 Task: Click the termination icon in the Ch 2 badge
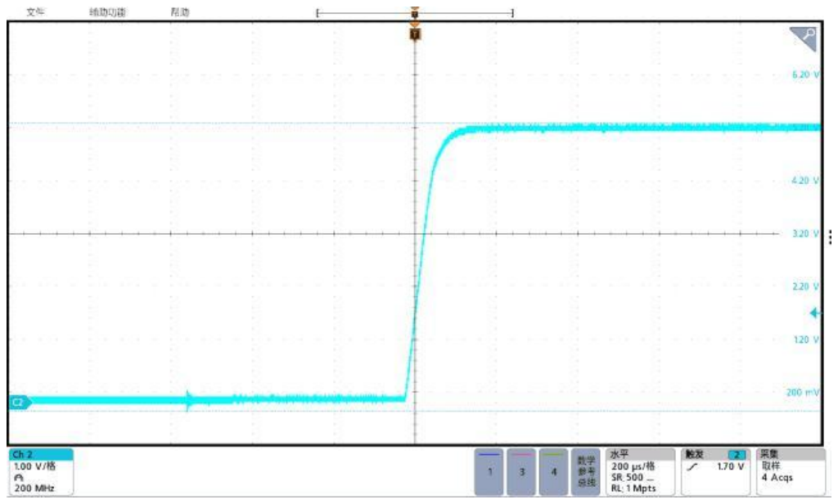(x=19, y=477)
